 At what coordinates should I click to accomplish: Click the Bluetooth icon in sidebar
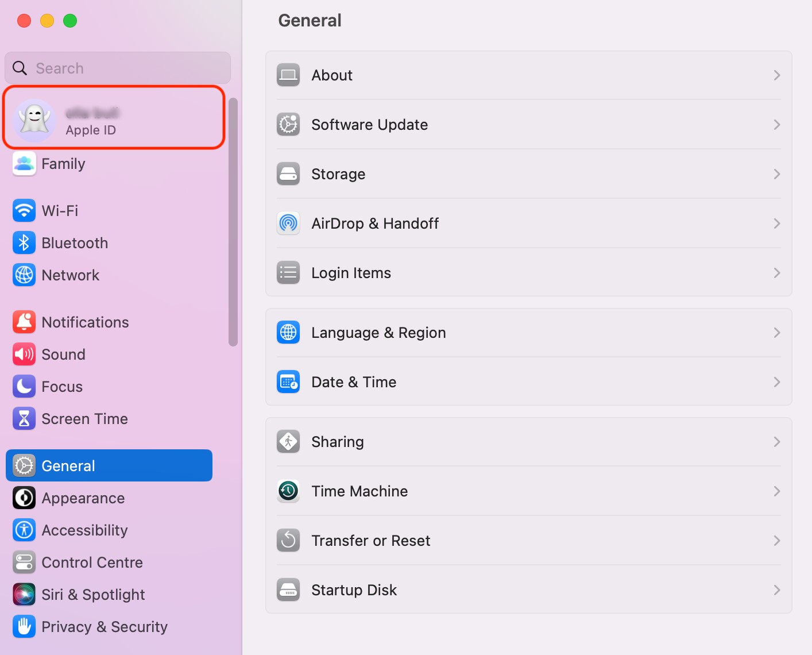coord(24,243)
